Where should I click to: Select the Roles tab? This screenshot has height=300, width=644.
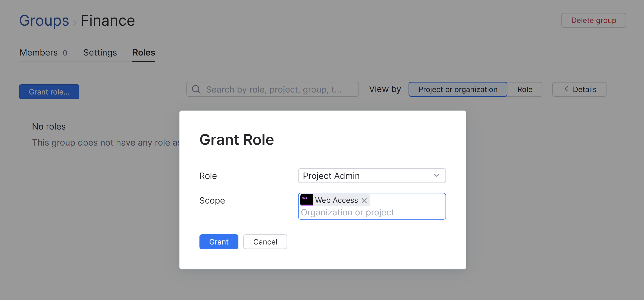point(144,53)
